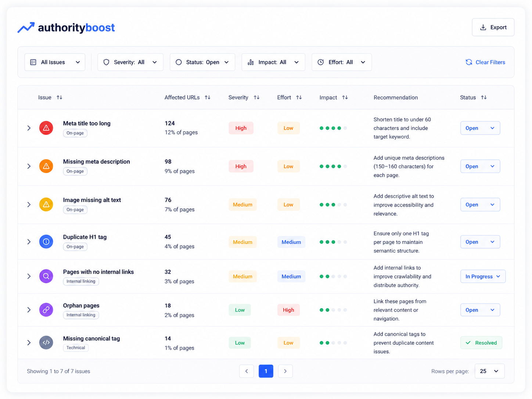Expand the Missing meta description row

[x=29, y=166]
